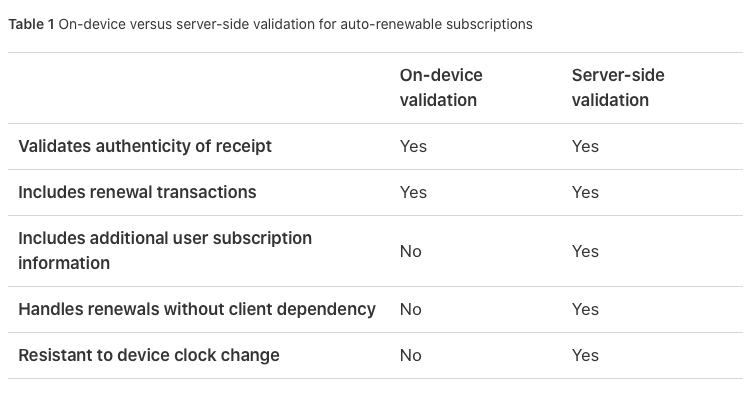
Task: Click Server-side Yes for device clock change
Action: click(x=585, y=356)
